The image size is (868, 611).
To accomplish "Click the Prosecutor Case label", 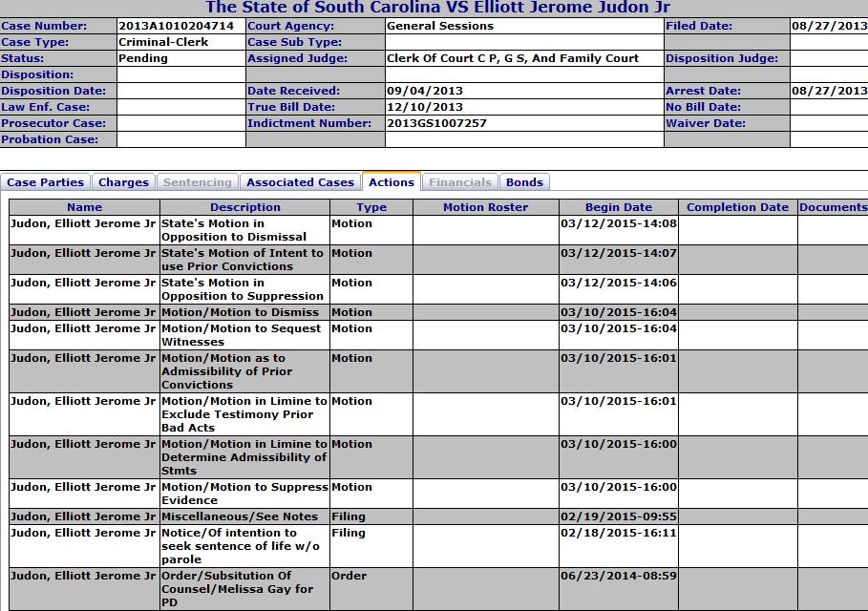I will point(53,123).
